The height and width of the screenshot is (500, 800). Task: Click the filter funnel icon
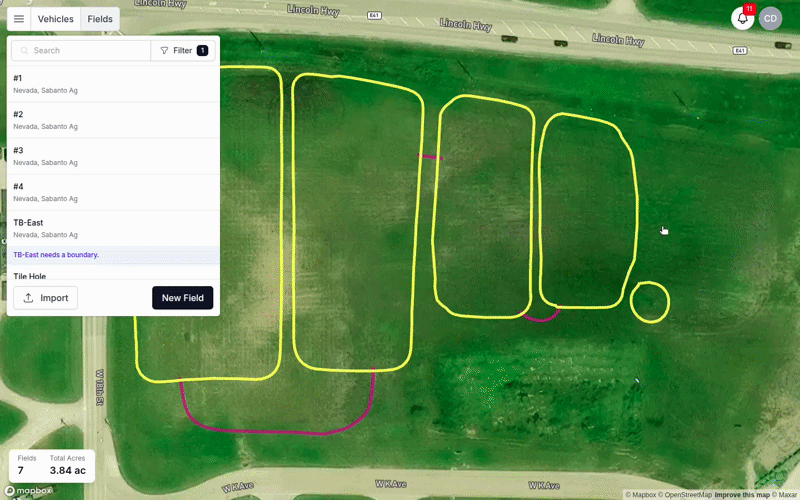pos(164,50)
